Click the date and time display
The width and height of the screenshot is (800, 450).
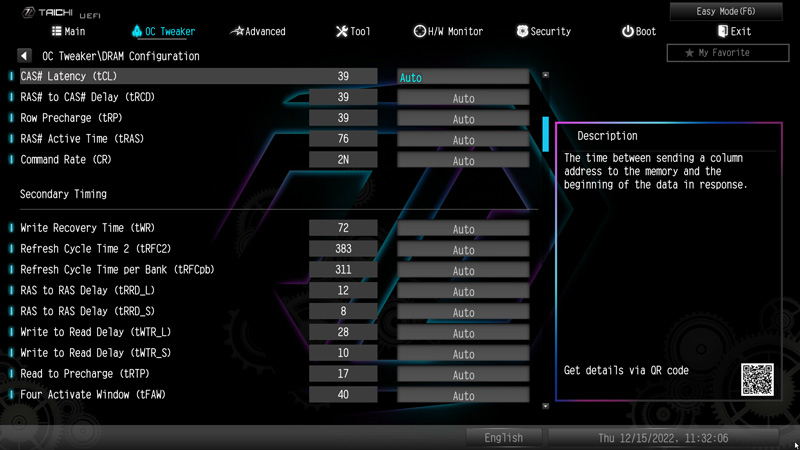(663, 438)
